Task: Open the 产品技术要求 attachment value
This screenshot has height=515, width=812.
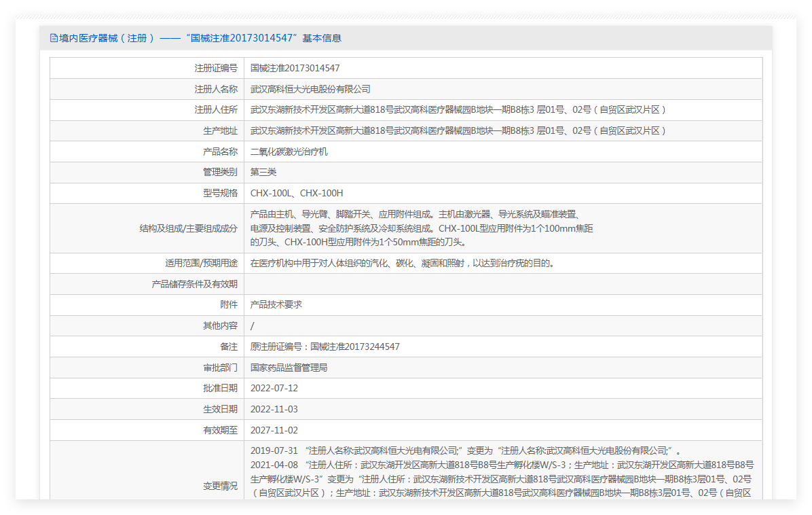Action: coord(276,304)
